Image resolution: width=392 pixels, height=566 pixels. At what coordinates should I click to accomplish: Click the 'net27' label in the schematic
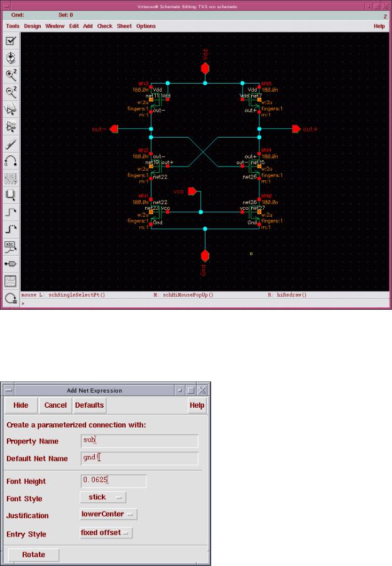(258, 208)
